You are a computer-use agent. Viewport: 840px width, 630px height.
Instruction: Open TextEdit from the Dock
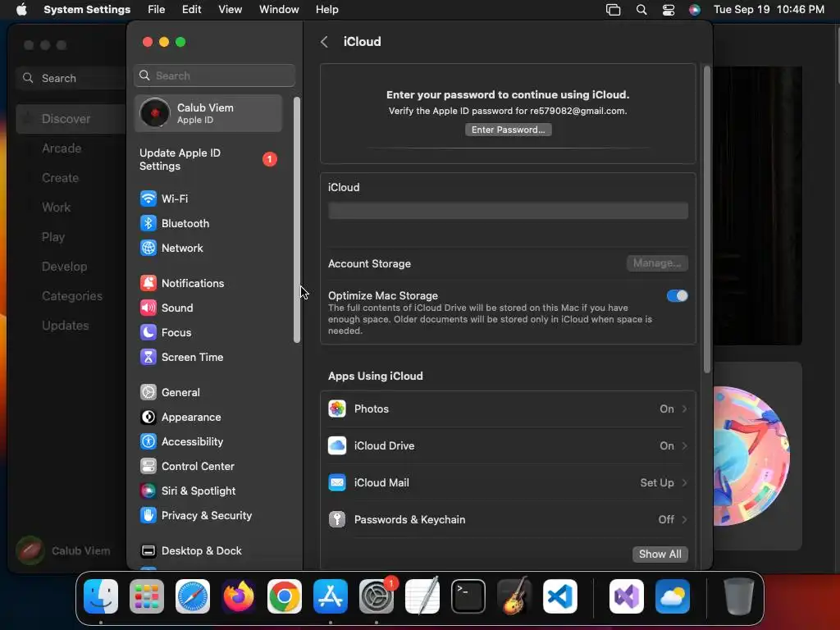(422, 596)
